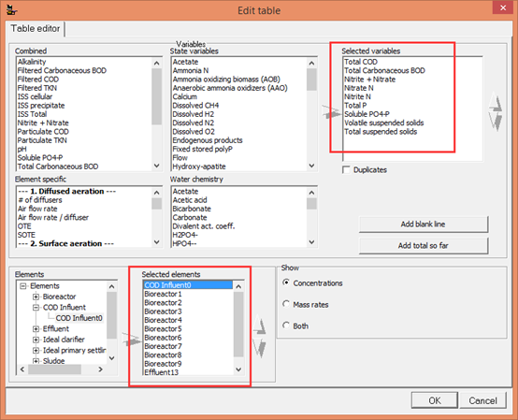Click move selected variable down arrow
The height and width of the screenshot is (420, 518).
click(496, 122)
